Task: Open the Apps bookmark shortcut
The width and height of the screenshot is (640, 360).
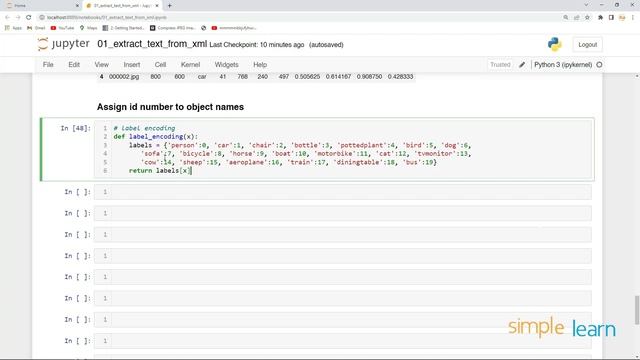Action: (x=13, y=28)
